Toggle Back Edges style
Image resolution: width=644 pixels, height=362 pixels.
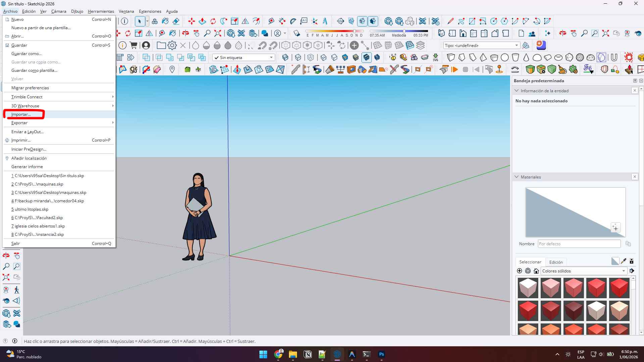pyautogui.click(x=298, y=57)
